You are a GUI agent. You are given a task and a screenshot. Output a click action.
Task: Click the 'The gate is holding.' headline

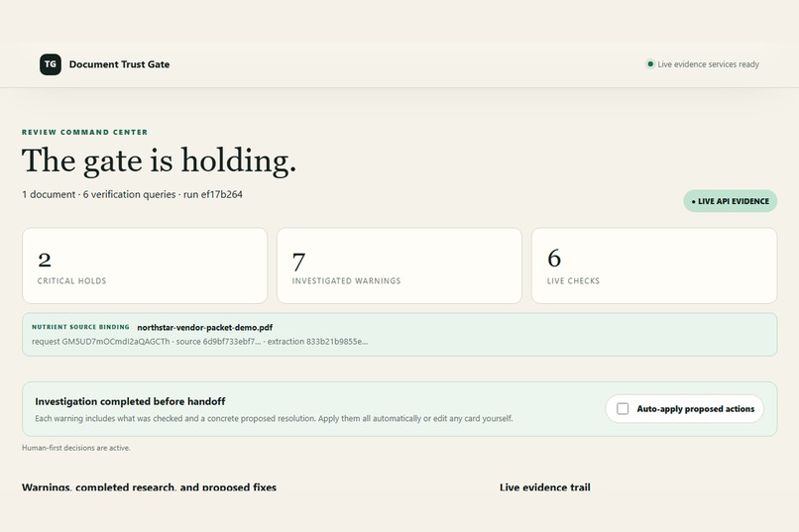click(159, 160)
